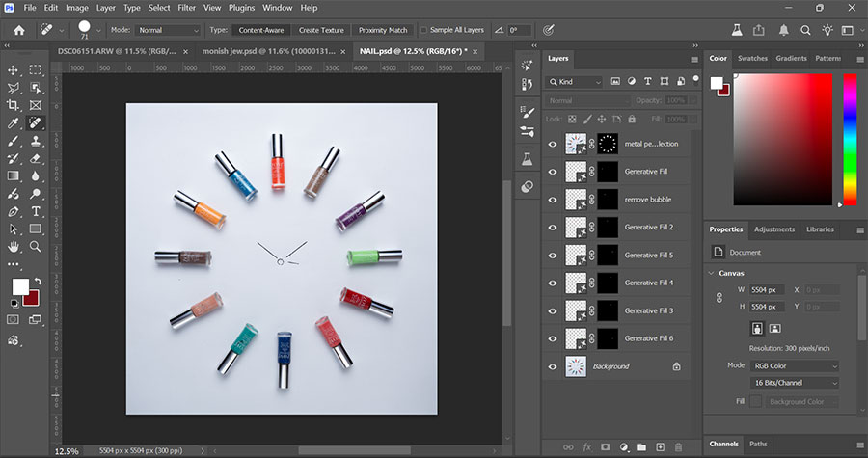Select the Pen tool

click(13, 211)
